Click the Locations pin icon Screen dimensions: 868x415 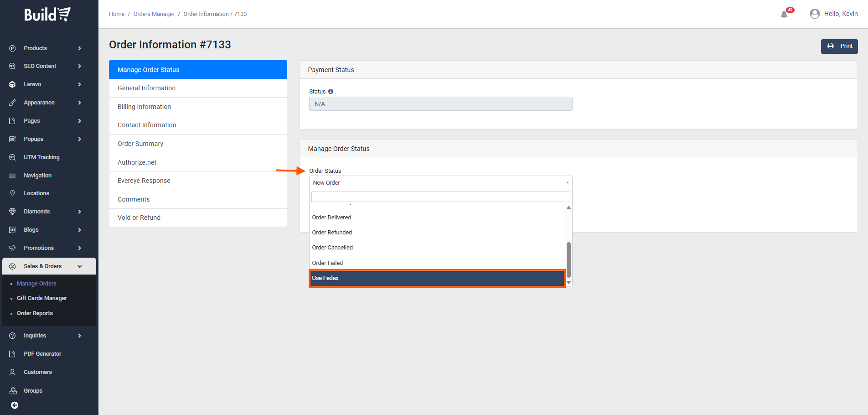tap(12, 193)
